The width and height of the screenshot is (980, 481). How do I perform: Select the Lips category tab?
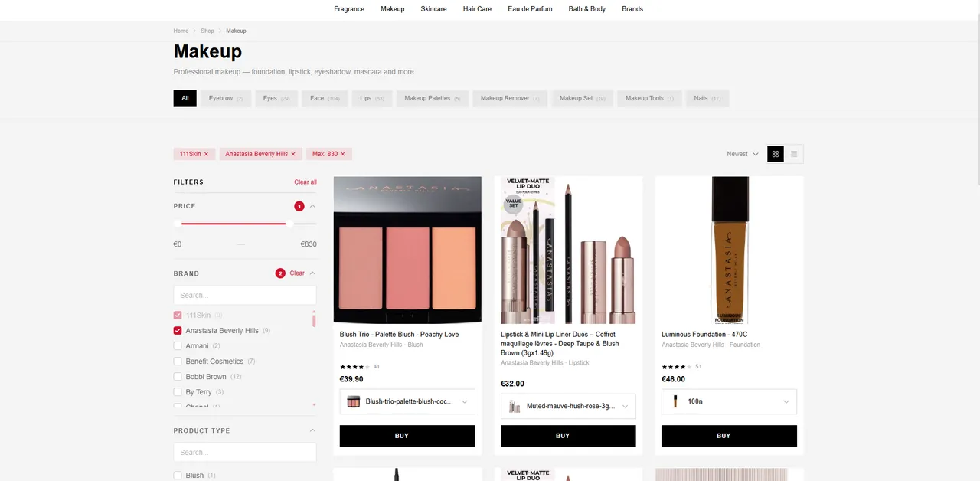point(372,98)
